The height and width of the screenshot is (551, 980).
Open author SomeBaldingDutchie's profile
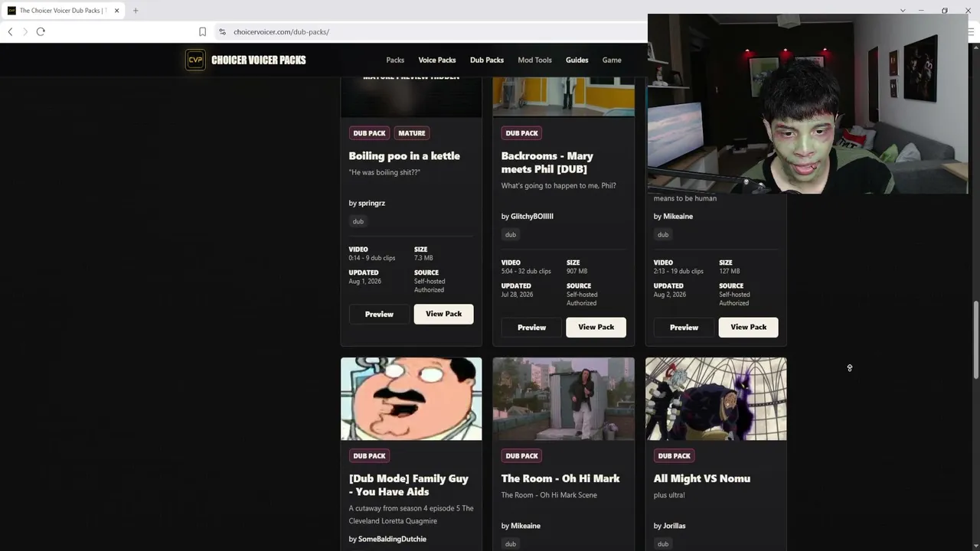pyautogui.click(x=392, y=539)
